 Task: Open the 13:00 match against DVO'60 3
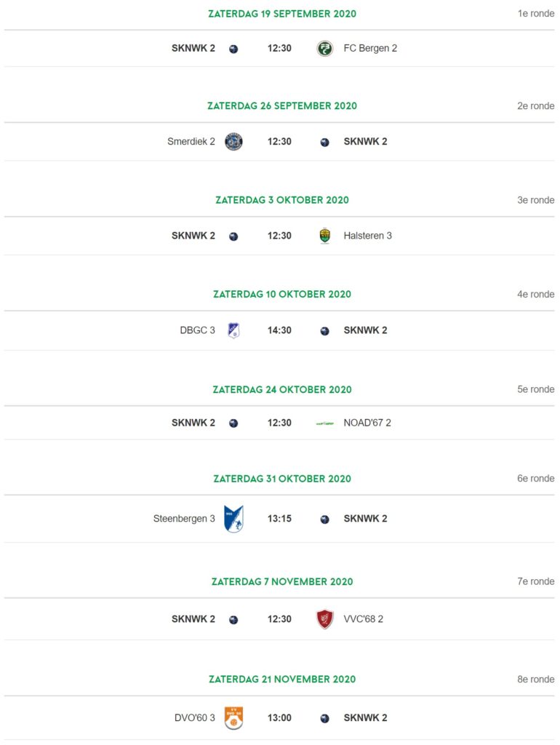click(x=279, y=718)
